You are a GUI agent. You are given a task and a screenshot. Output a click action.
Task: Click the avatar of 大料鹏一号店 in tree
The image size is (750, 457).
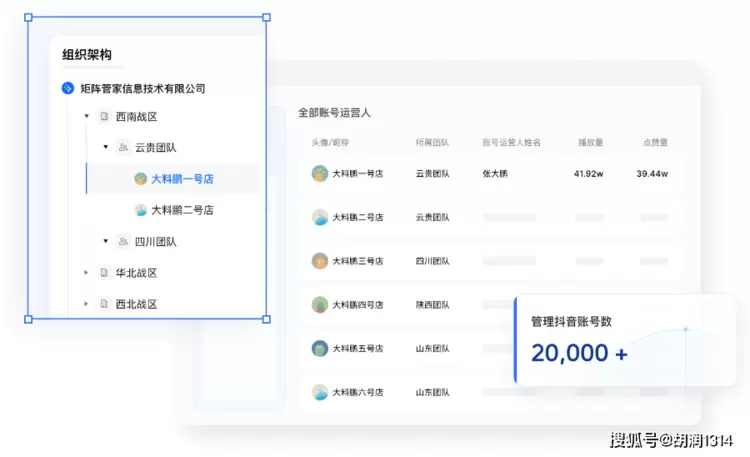(x=141, y=179)
